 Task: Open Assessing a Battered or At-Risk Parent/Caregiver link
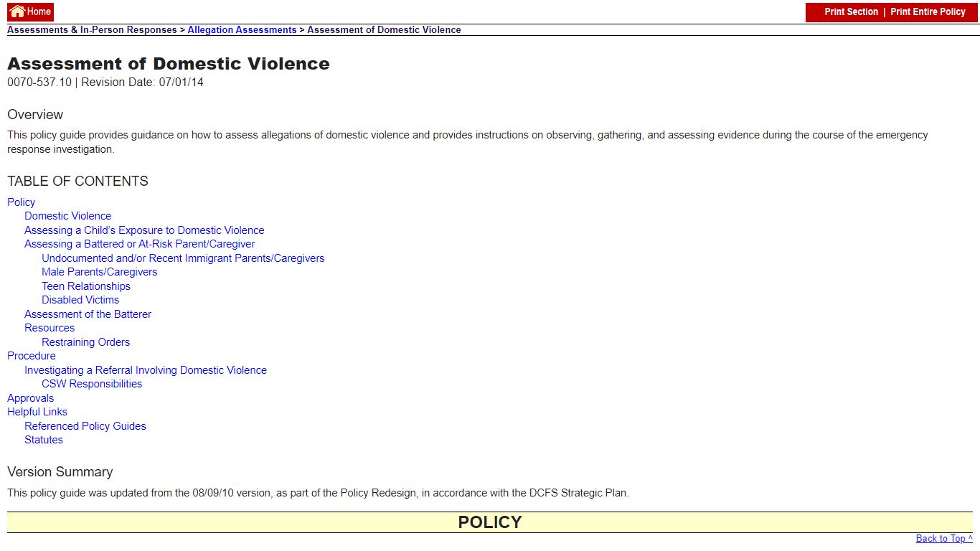coord(139,244)
